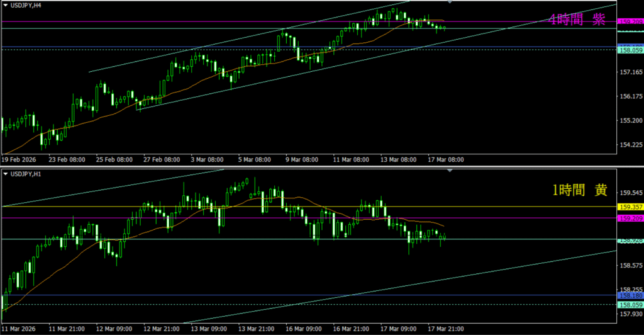Click the '16 Mar 09:00' H1 time label
The width and height of the screenshot is (644, 335).
tap(303, 328)
